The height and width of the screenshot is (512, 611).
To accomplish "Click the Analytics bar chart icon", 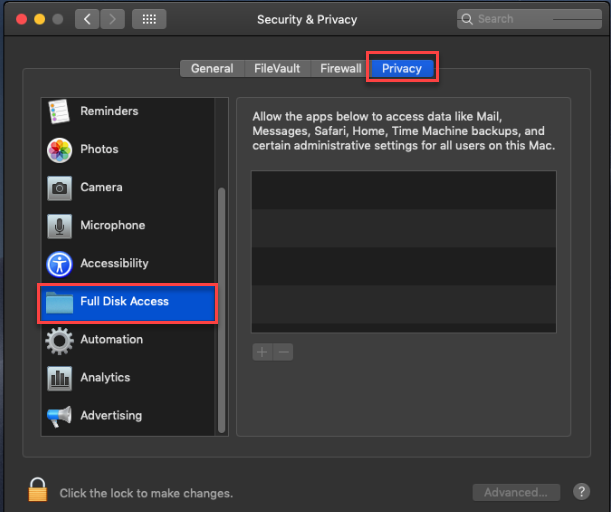I will pyautogui.click(x=59, y=378).
